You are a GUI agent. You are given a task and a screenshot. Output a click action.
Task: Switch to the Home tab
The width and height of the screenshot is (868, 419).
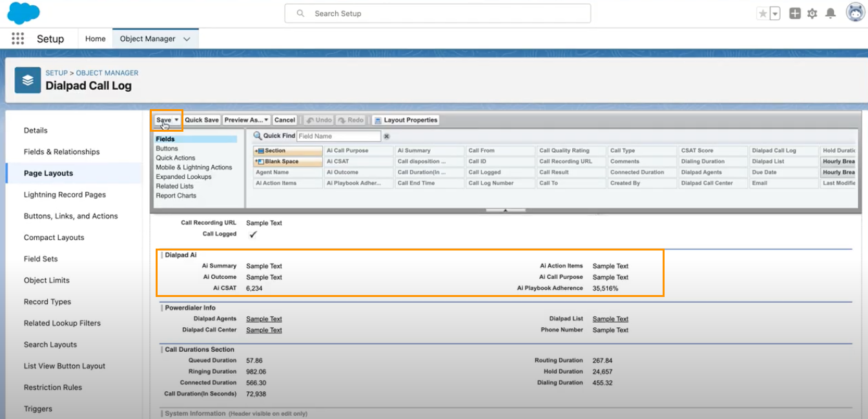(95, 39)
